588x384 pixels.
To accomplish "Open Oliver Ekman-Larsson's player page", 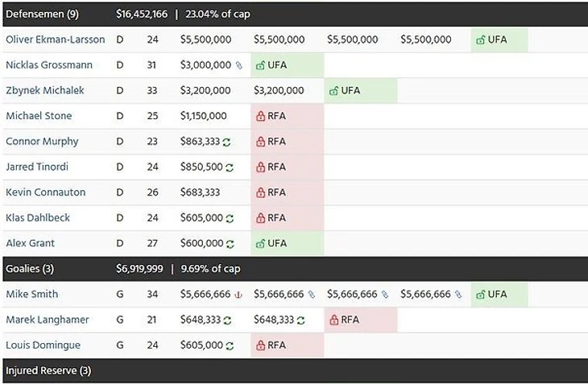I will (x=55, y=39).
